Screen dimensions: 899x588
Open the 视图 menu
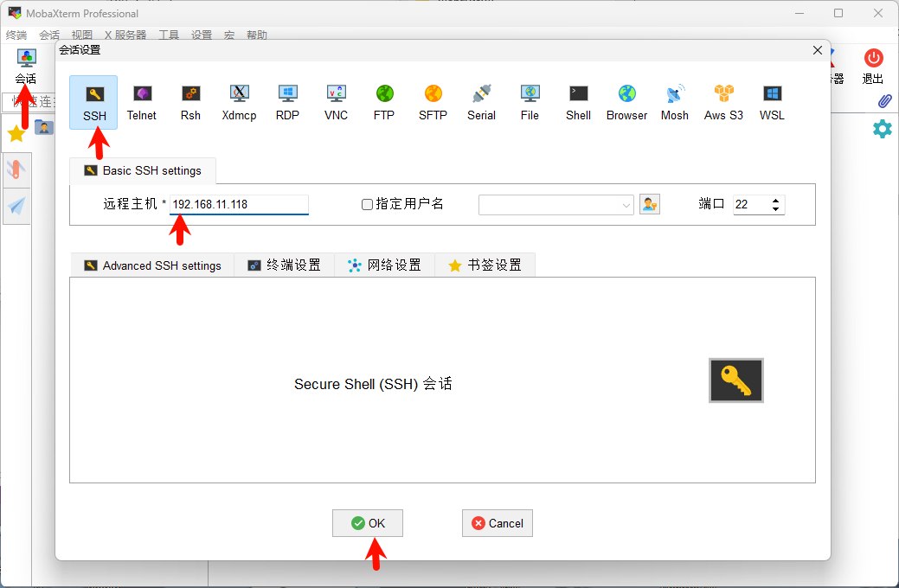(x=82, y=35)
